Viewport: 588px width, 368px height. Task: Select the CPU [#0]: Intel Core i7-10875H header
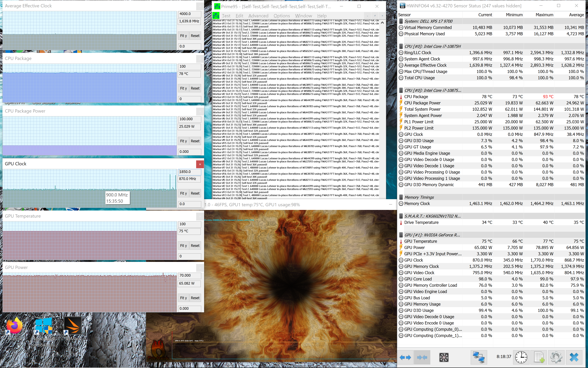click(x=492, y=46)
